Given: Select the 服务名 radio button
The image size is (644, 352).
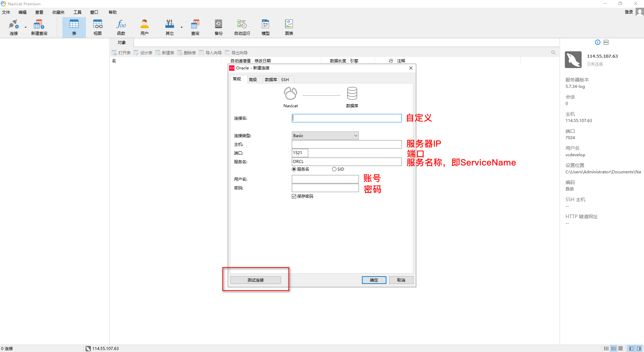Looking at the screenshot, I should point(294,169).
